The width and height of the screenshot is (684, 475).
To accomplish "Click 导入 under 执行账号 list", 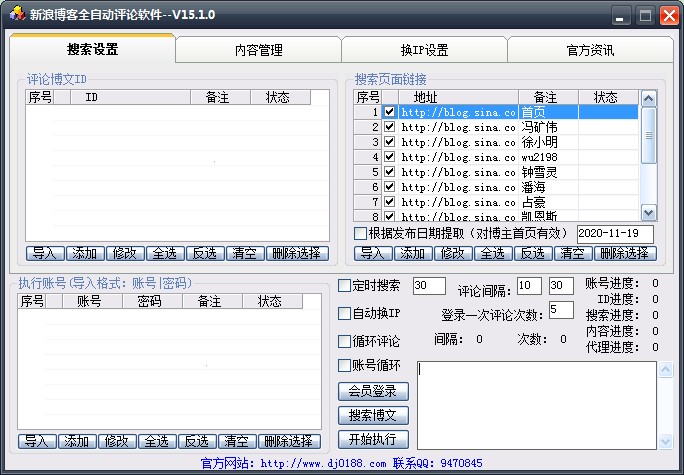I will click(37, 441).
